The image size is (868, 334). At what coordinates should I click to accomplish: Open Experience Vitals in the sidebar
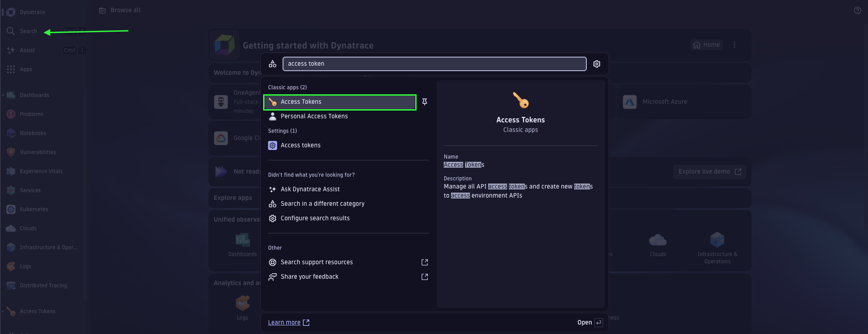41,171
